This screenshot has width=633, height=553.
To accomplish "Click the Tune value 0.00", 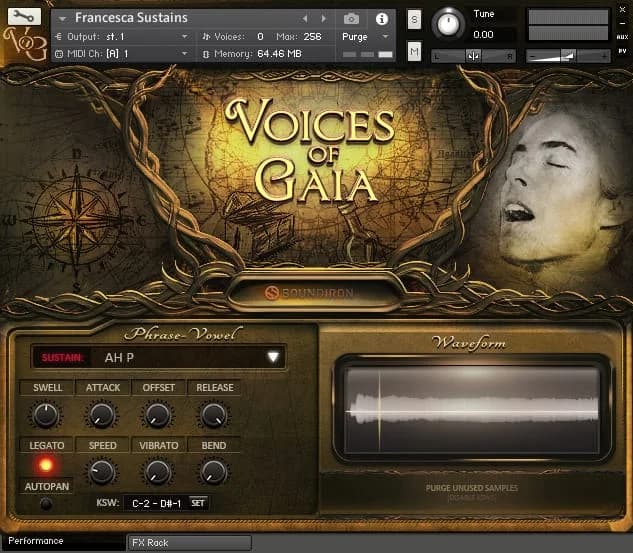I will [483, 35].
